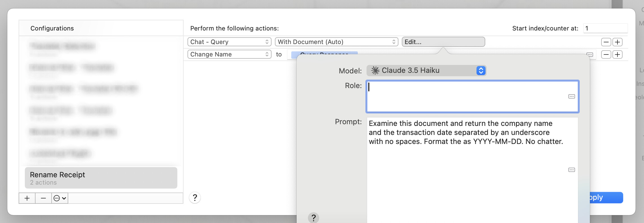Screen dimensions: 644x223
Task: Open the Chat - Query action type dropdown
Action: pos(229,42)
